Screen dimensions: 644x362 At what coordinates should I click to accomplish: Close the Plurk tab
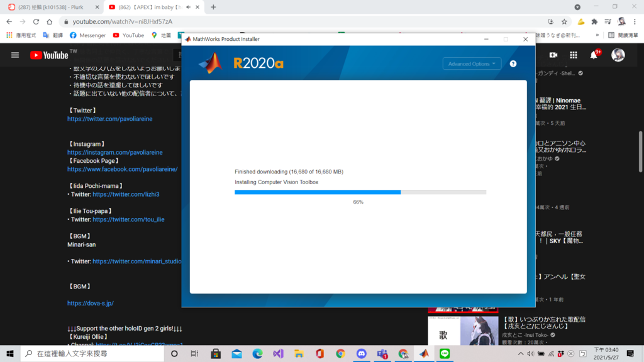(97, 7)
